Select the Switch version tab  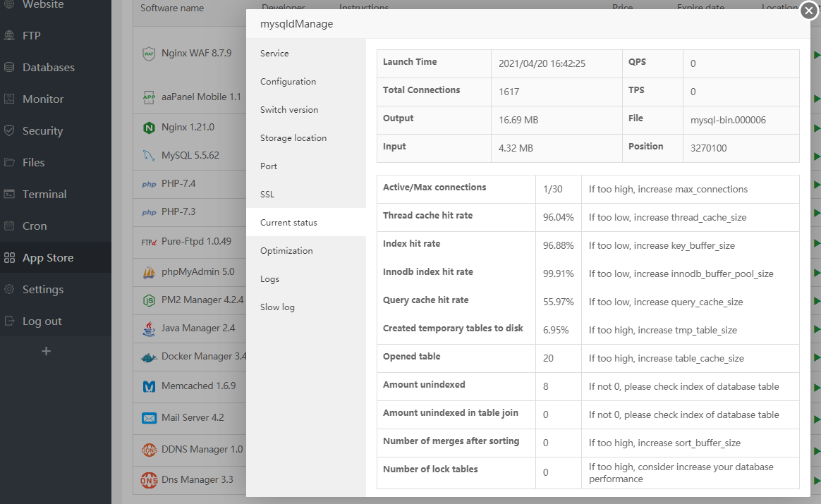[289, 110]
